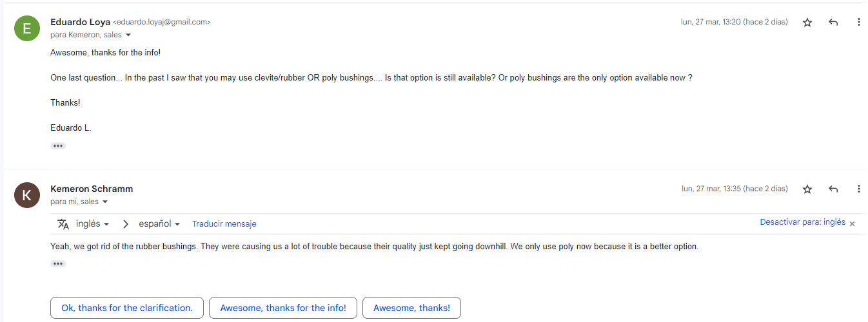Screen dimensions: 868x322
Task: Click Kemeron Schramm's brown avatar
Action: click(x=26, y=195)
